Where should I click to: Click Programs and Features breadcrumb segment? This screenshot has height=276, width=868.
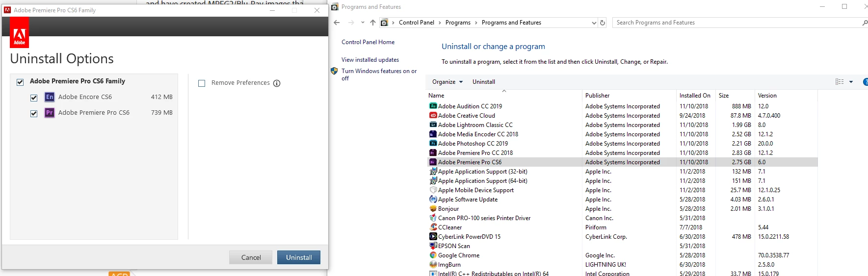(x=511, y=23)
